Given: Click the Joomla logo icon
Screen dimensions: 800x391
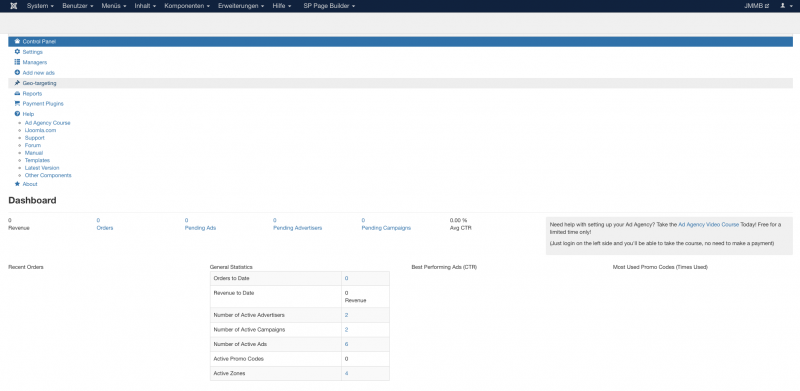Looking at the screenshot, I should 13,6.
